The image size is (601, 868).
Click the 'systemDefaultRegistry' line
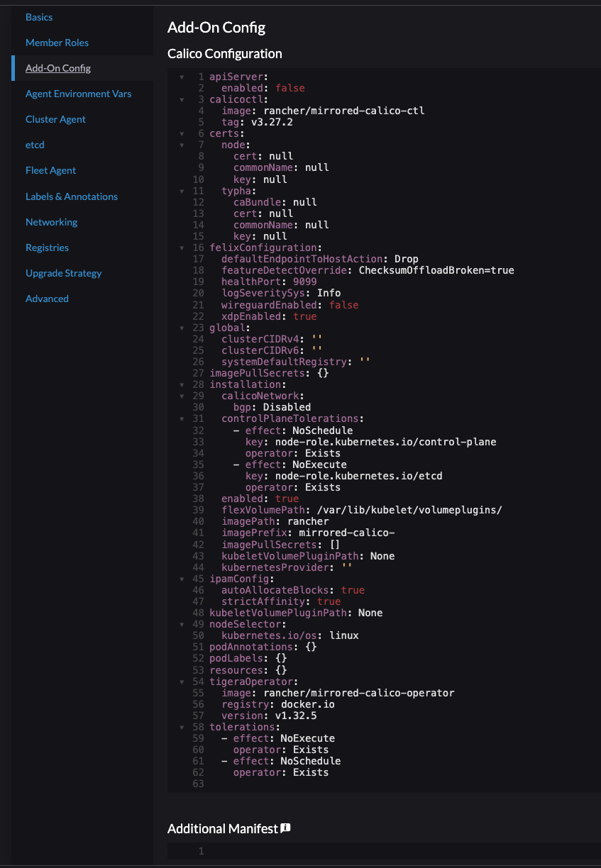tap(296, 362)
